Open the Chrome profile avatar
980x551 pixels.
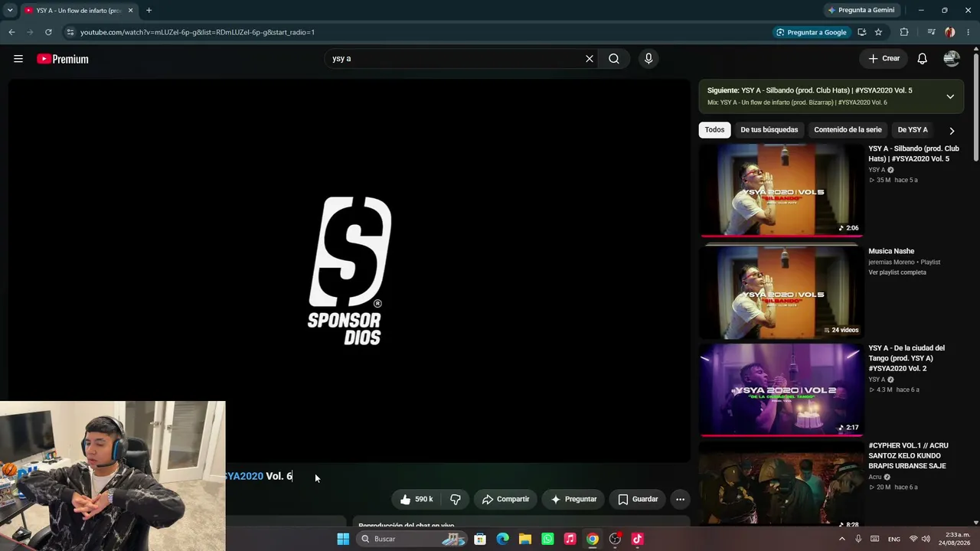click(x=950, y=32)
